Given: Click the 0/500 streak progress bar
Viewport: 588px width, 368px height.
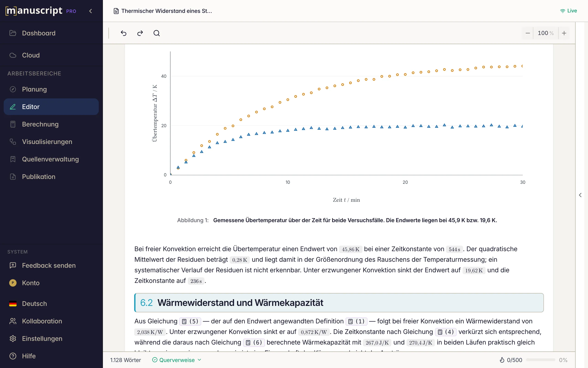Looking at the screenshot, I should [540, 360].
